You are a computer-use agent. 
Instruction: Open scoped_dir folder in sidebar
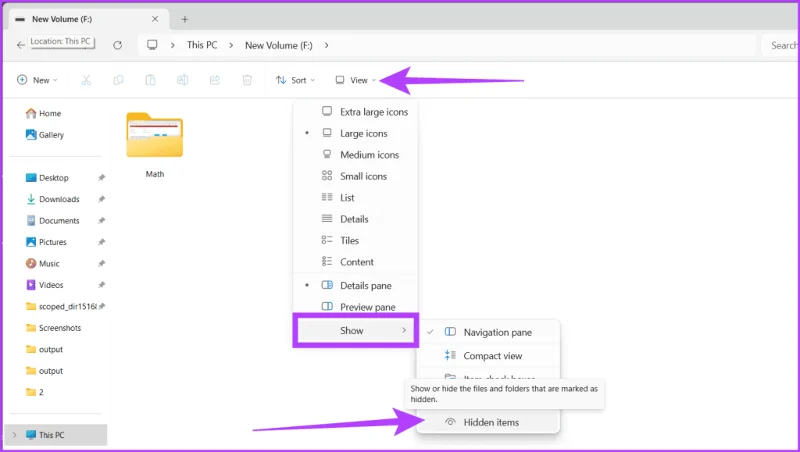click(61, 306)
